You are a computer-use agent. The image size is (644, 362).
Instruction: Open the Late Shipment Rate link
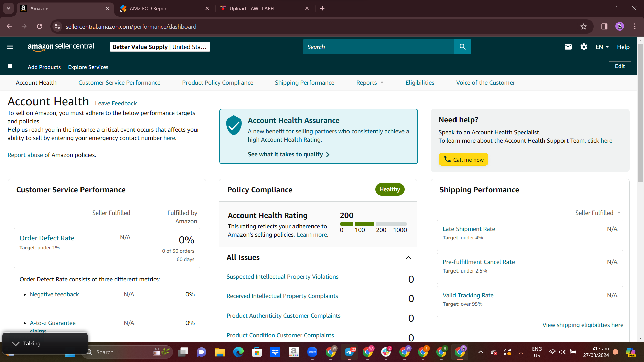click(x=469, y=229)
